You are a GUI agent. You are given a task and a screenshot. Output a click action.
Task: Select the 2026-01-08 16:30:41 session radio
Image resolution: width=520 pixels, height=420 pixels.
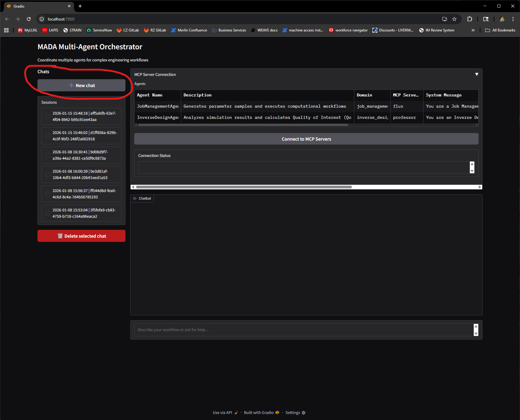[x=48, y=155]
